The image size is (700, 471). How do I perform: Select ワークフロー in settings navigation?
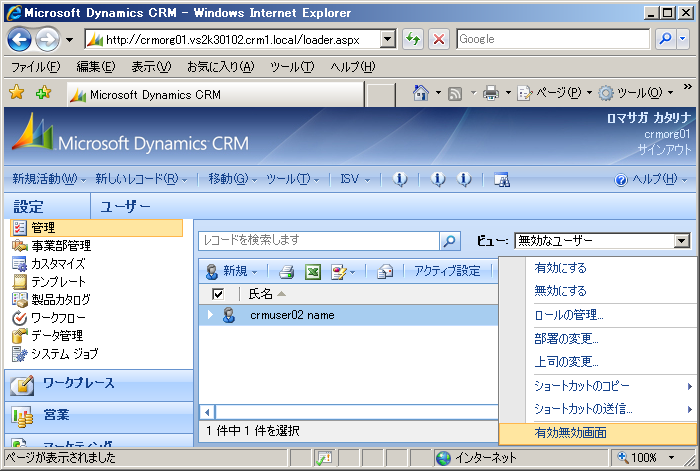pos(48,318)
